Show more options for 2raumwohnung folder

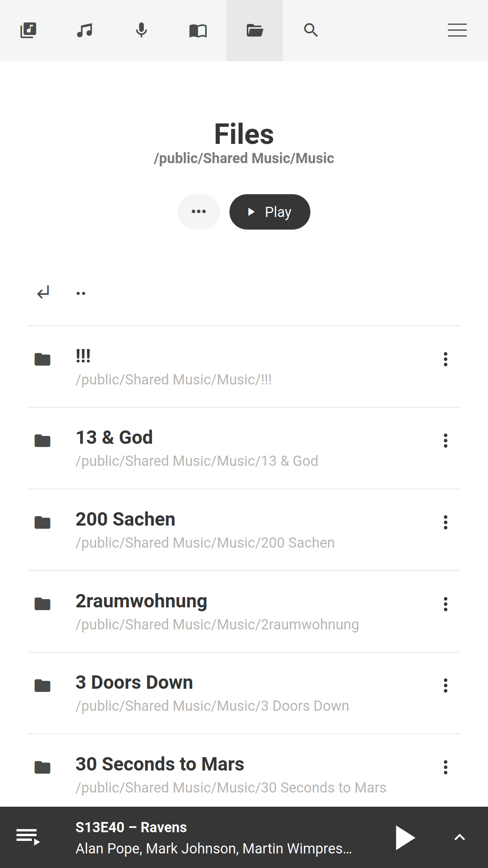tap(445, 604)
